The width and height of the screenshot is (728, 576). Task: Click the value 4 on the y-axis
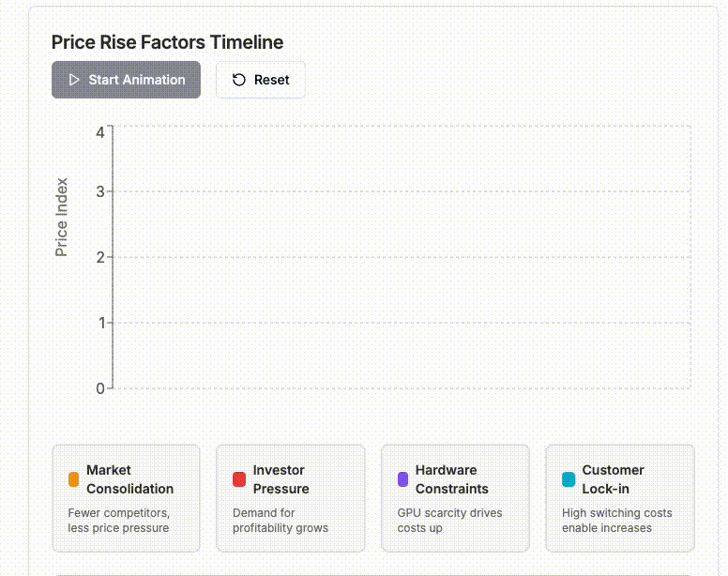tap(100, 133)
